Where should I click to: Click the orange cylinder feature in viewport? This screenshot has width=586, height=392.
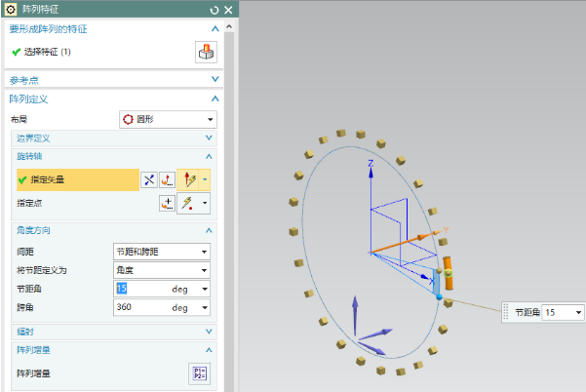[x=449, y=273]
